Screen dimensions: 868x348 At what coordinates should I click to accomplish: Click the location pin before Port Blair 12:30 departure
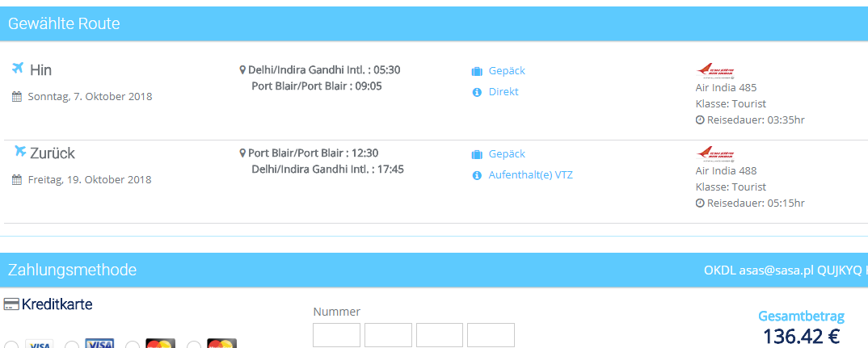[242, 153]
